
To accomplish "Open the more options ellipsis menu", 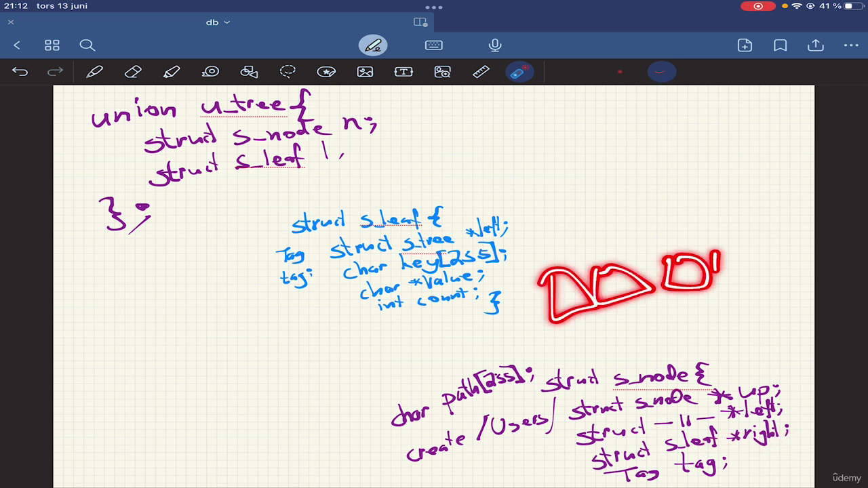I will (851, 45).
